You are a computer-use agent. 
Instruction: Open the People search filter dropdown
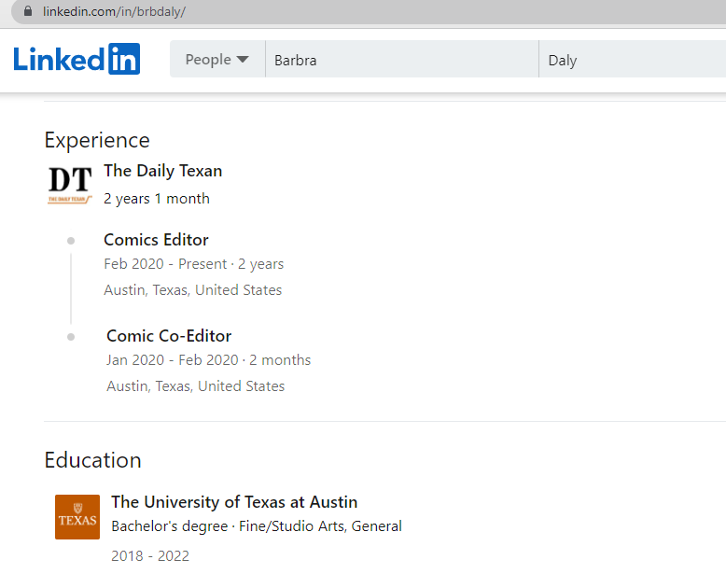coord(217,59)
